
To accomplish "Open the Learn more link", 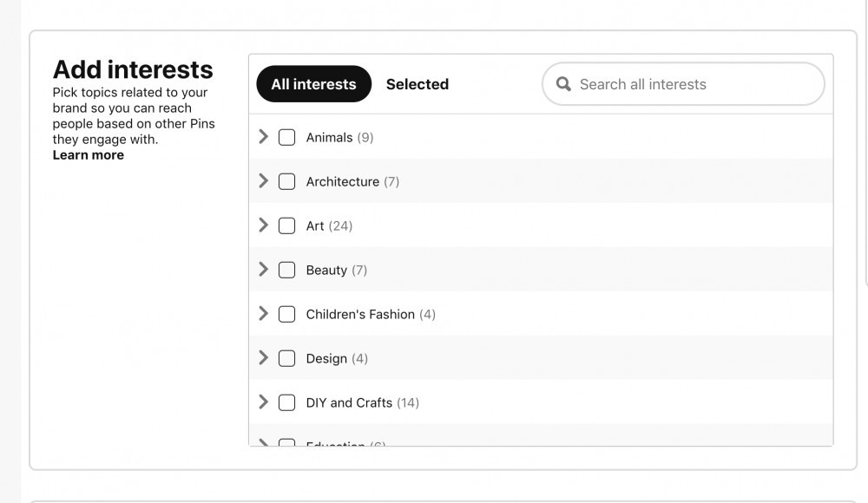I will (x=88, y=155).
